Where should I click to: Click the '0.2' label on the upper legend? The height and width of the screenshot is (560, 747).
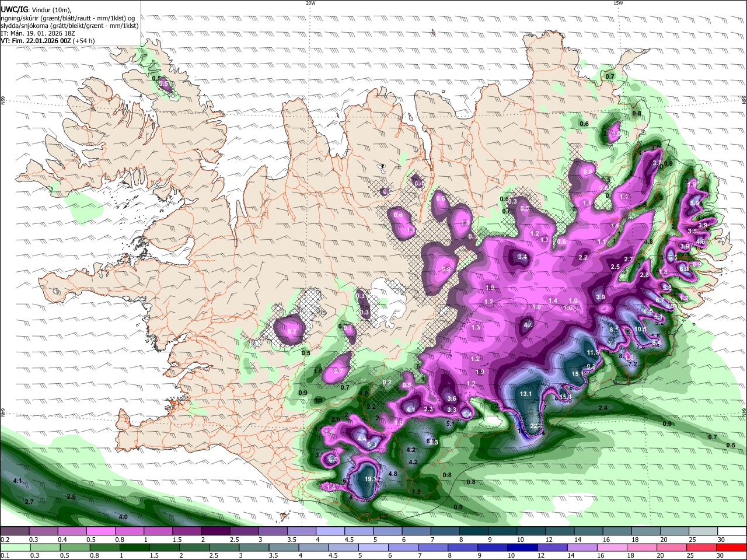pyautogui.click(x=5, y=540)
